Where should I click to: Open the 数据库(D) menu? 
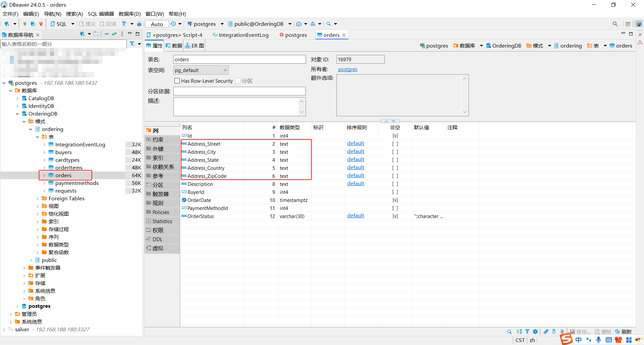pos(130,14)
